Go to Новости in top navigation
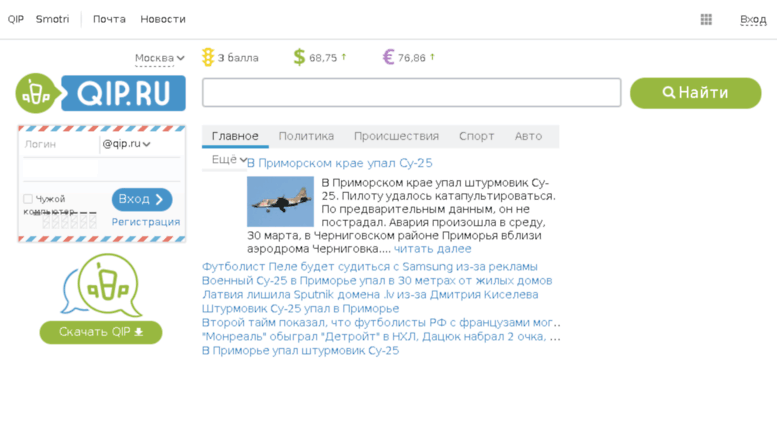 (x=163, y=19)
